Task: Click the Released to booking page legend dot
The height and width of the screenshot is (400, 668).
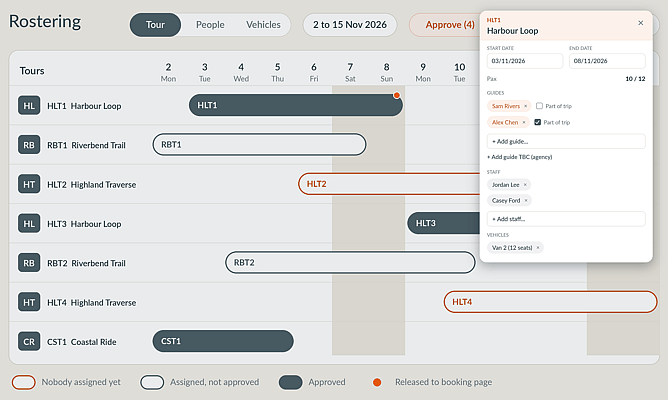Action: [377, 382]
